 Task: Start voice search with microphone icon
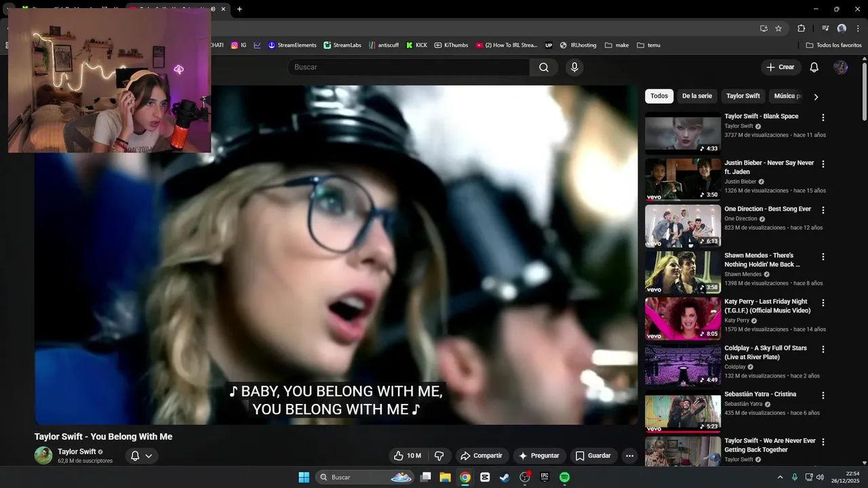pyautogui.click(x=574, y=67)
